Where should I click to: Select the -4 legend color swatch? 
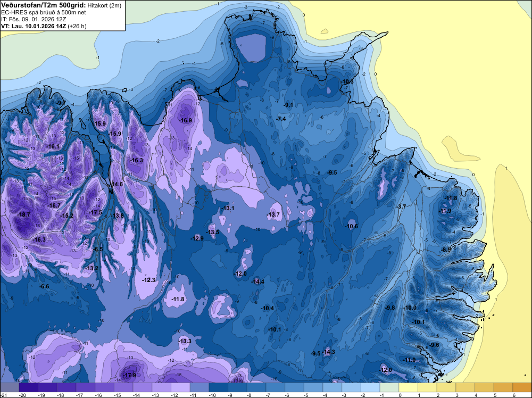332,386
